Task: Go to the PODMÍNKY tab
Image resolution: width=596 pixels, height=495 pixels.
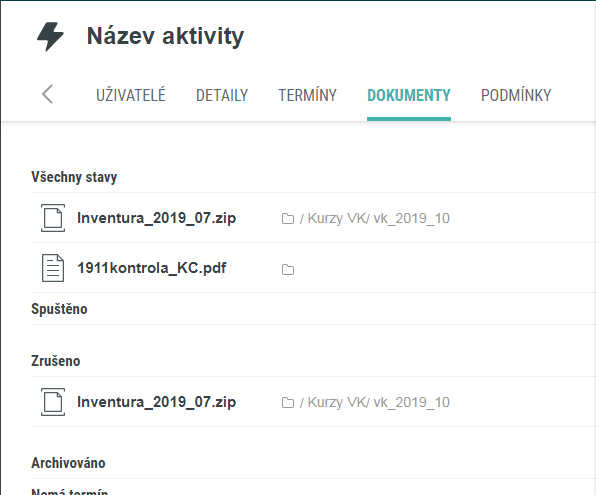Action: tap(516, 95)
